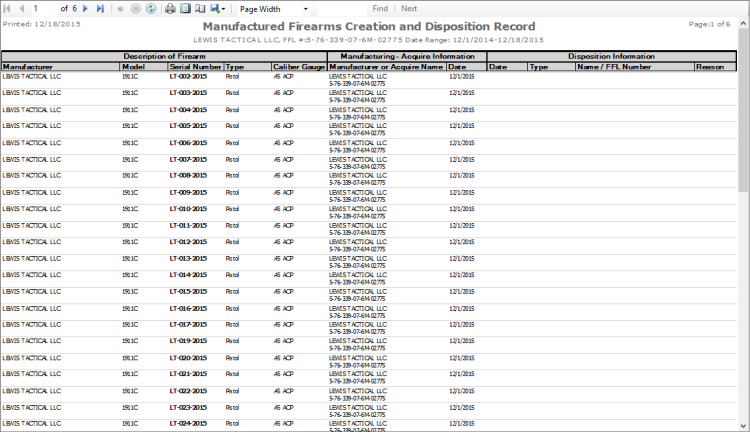
Task: Click the Manufacturer or Acquire Name header
Action: (x=386, y=67)
